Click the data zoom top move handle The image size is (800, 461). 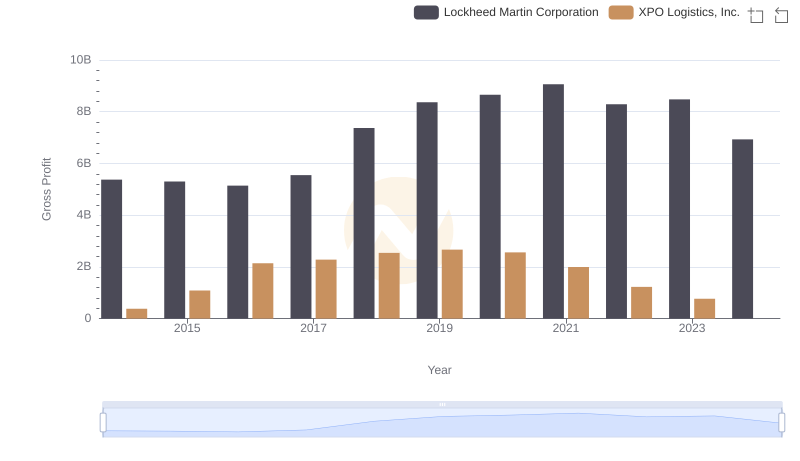442,404
